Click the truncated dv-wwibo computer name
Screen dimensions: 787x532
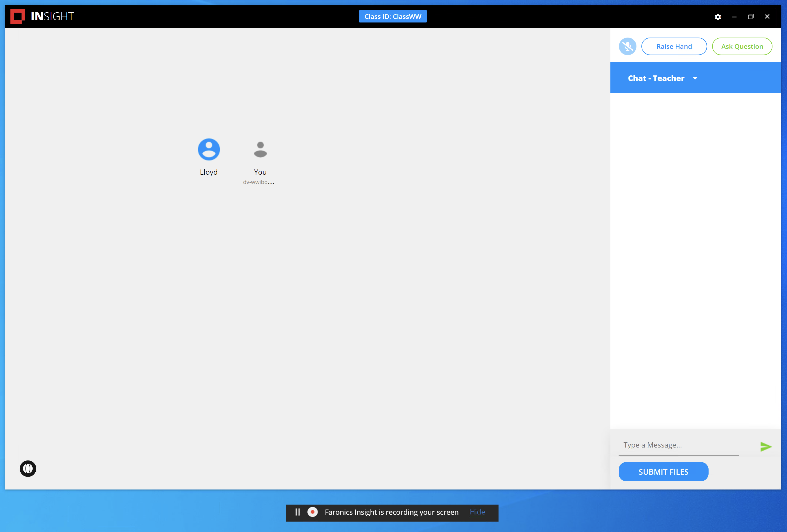click(x=258, y=182)
